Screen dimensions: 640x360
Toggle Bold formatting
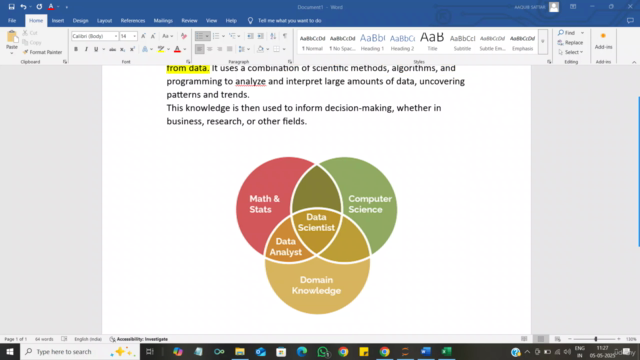click(x=76, y=49)
